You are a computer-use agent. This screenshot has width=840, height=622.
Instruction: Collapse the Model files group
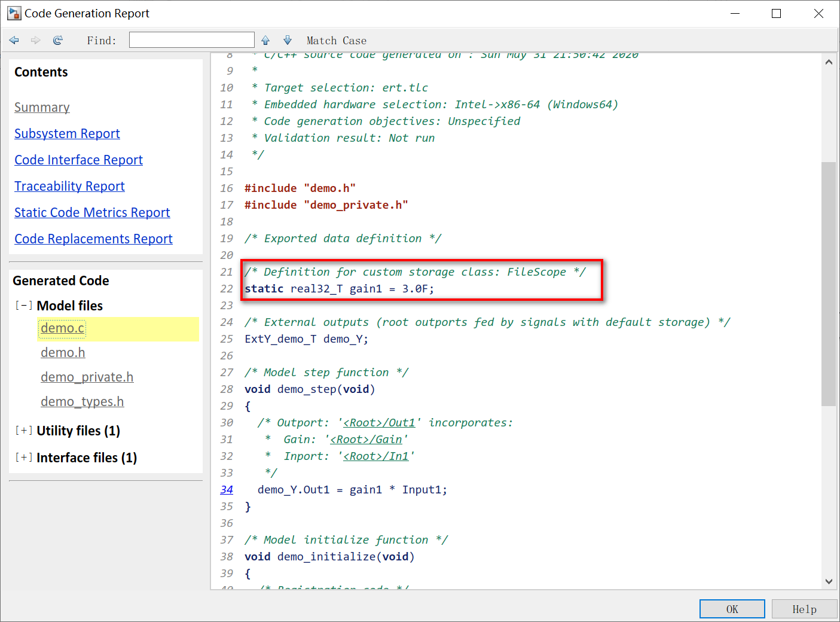click(24, 306)
